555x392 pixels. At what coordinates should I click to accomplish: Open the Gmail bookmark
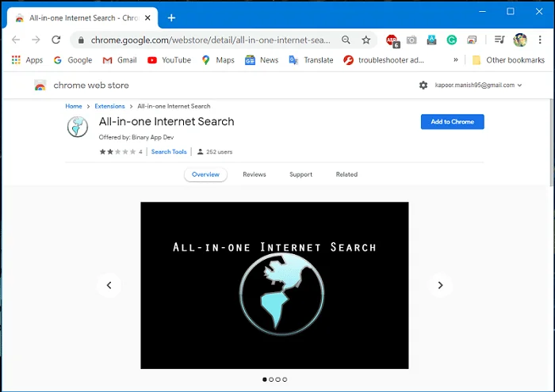click(x=120, y=60)
